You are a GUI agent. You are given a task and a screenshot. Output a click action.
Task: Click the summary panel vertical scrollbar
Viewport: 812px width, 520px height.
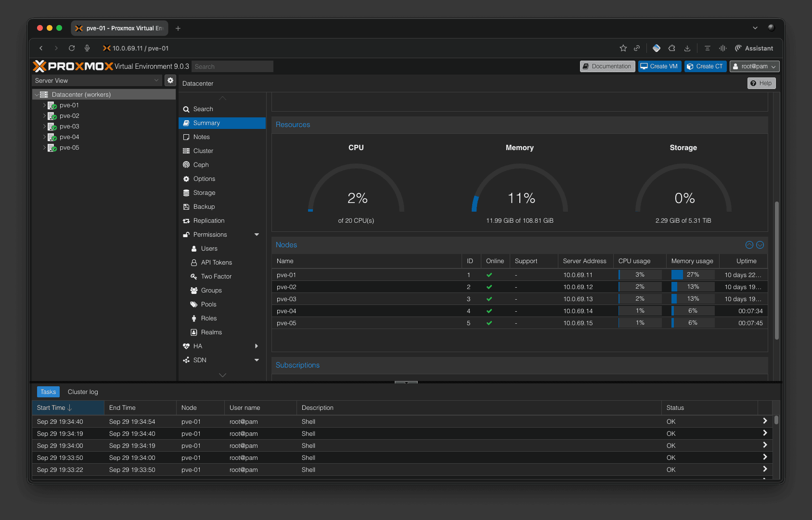[x=776, y=270]
